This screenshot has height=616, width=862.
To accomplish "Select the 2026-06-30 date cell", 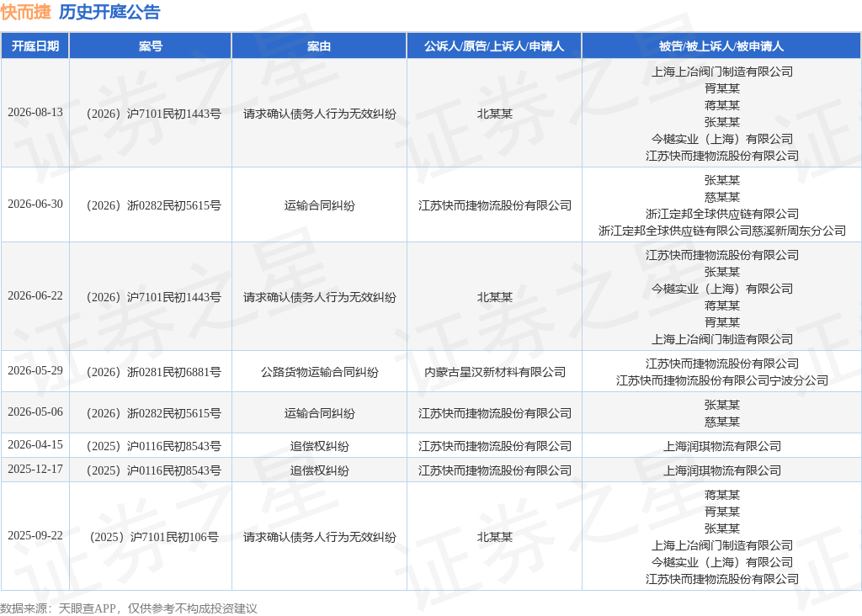I will coord(35,204).
